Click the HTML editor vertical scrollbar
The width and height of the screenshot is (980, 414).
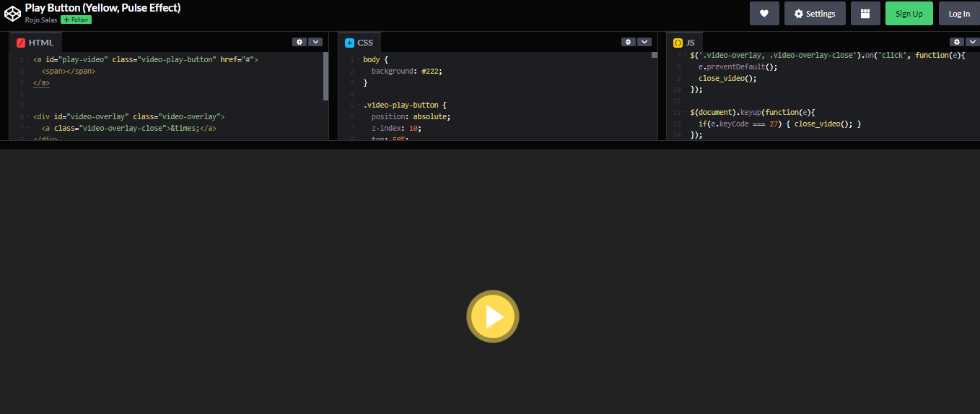point(325,76)
